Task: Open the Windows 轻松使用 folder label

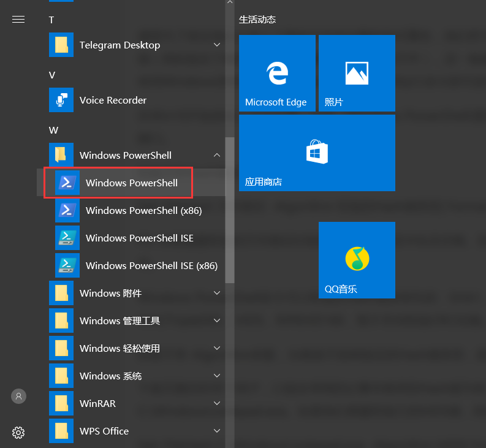Action: [120, 349]
